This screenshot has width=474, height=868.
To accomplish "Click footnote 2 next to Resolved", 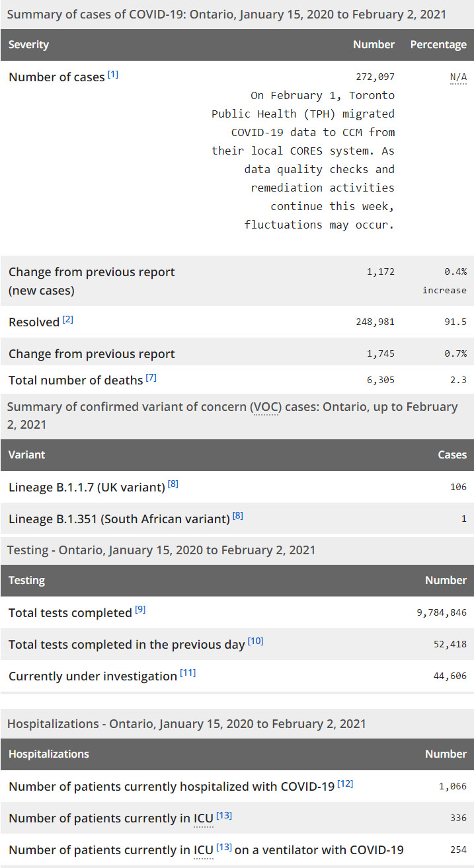I will coord(67,320).
